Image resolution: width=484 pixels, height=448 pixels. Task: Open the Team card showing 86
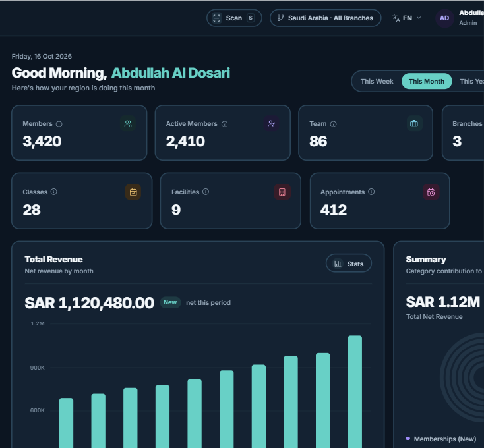coord(365,133)
